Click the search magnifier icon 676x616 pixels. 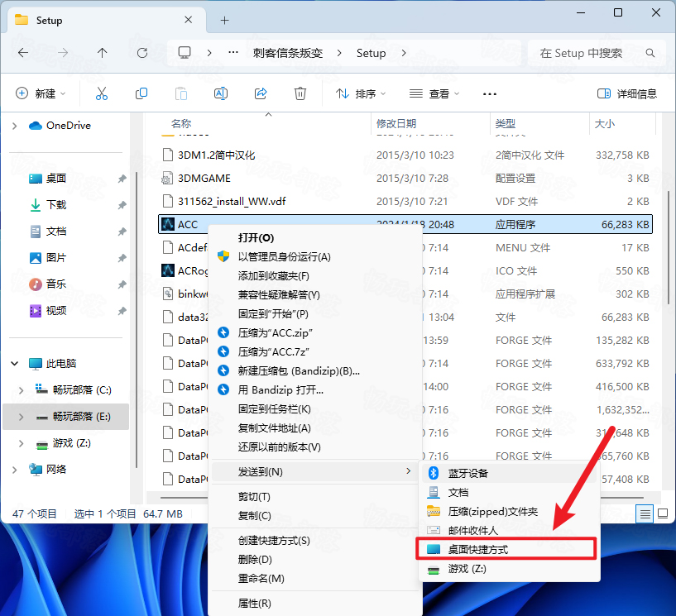point(650,53)
